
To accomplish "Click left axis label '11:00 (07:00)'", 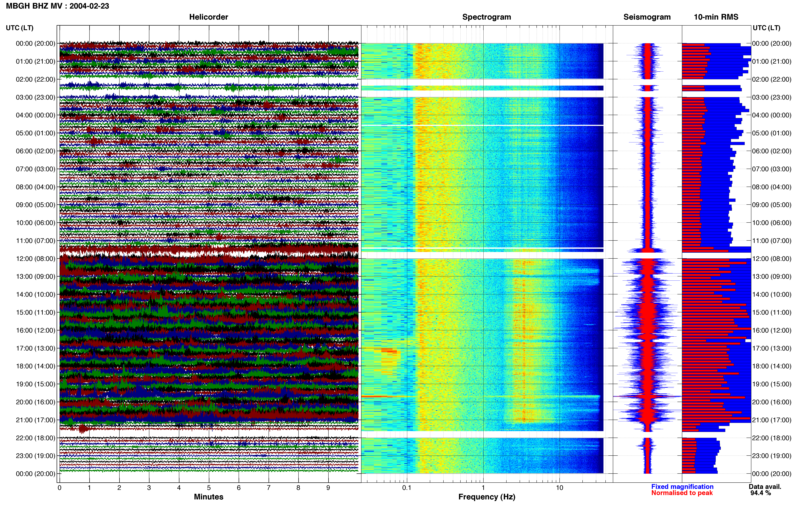I will [36, 240].
